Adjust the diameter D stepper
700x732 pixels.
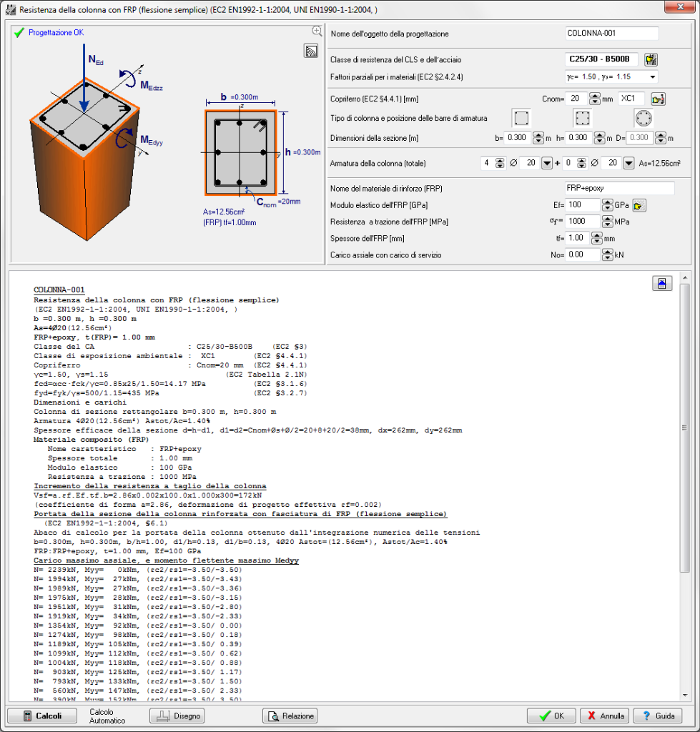click(660, 138)
